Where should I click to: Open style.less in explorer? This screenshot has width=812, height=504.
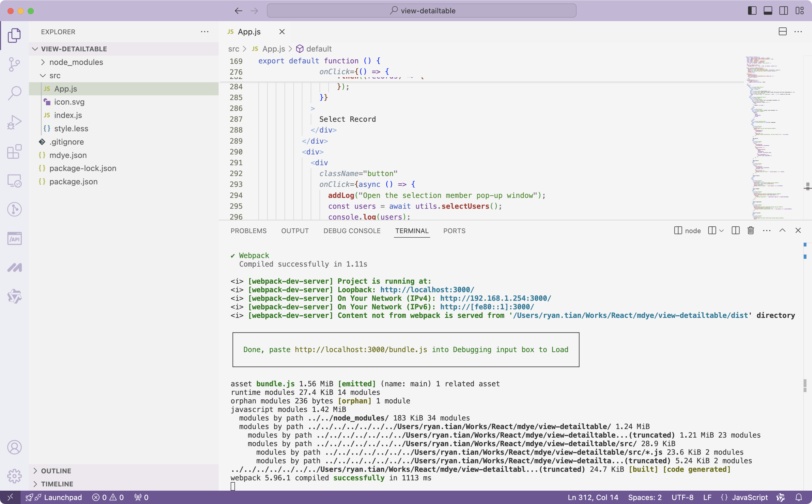(124, 129)
